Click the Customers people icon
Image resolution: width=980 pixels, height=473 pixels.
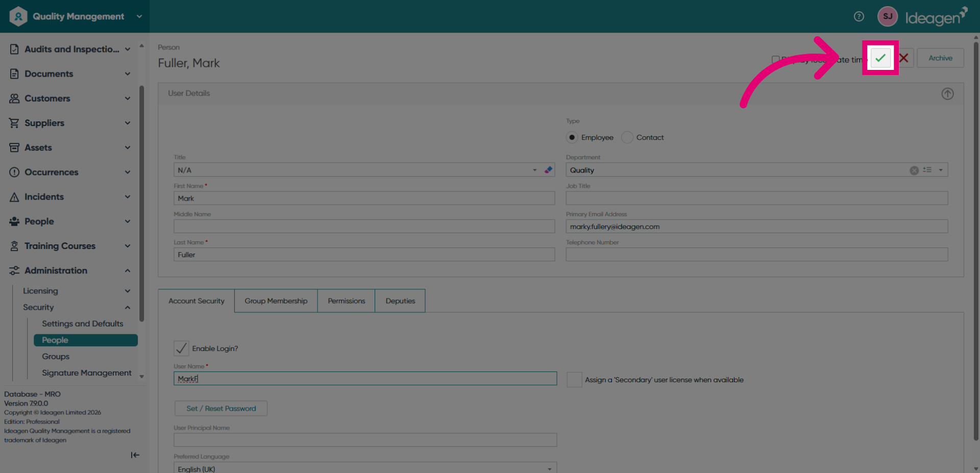pyautogui.click(x=14, y=98)
